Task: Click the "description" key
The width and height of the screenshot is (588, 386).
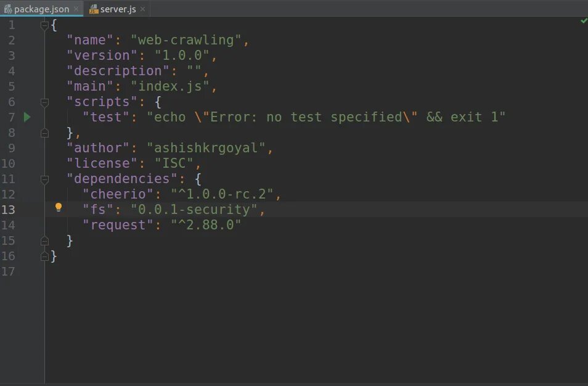Action: tap(118, 71)
